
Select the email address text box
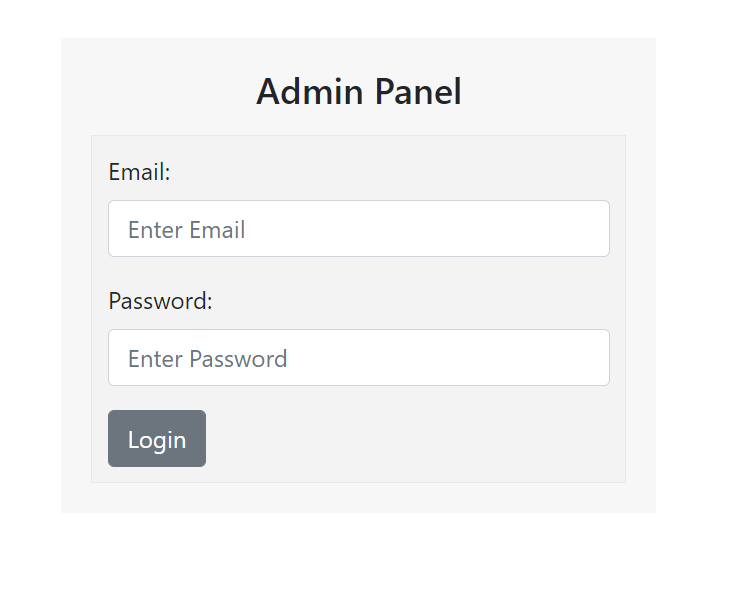click(358, 229)
